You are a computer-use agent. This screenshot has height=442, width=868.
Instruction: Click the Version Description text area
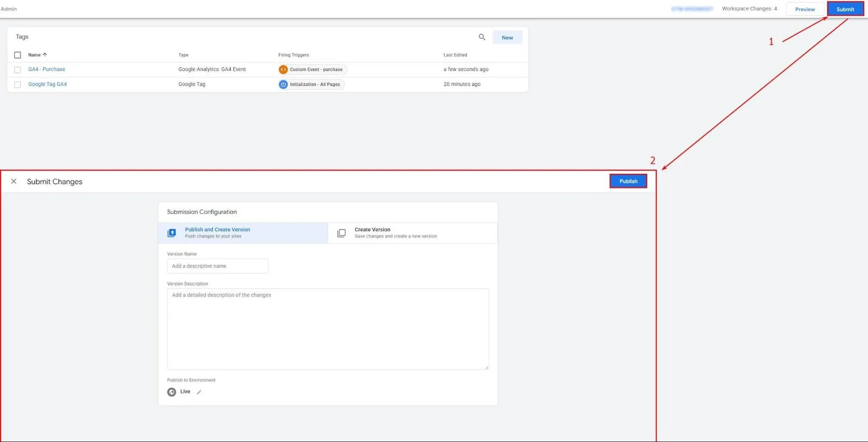point(327,328)
